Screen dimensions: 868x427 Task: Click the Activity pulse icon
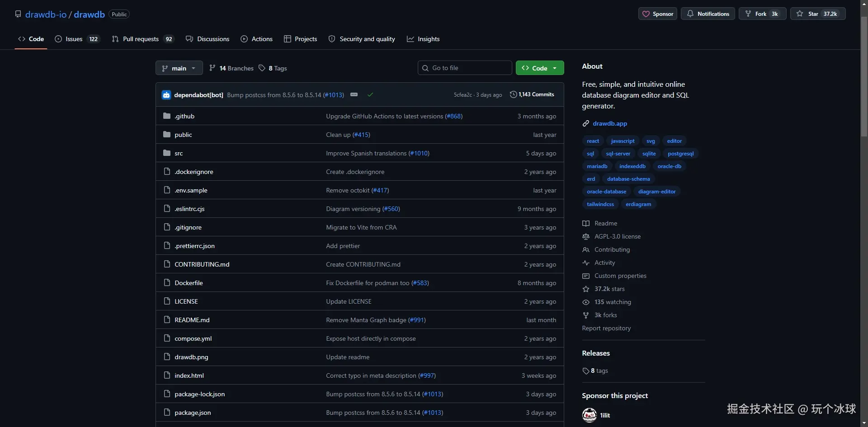586,263
